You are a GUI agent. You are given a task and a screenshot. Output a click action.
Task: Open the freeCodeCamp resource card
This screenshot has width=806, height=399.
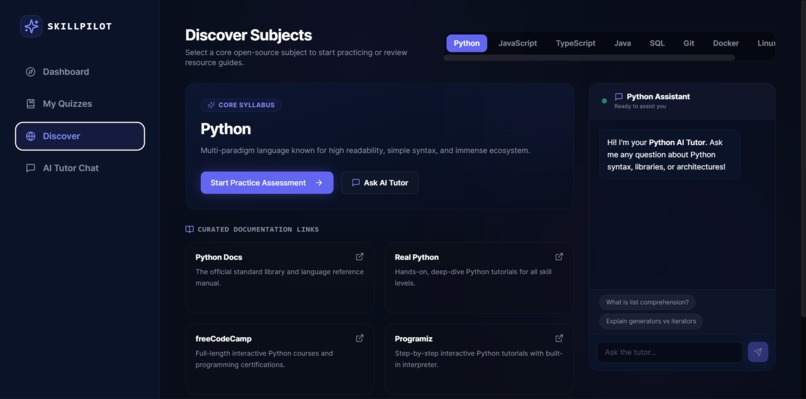click(280, 359)
